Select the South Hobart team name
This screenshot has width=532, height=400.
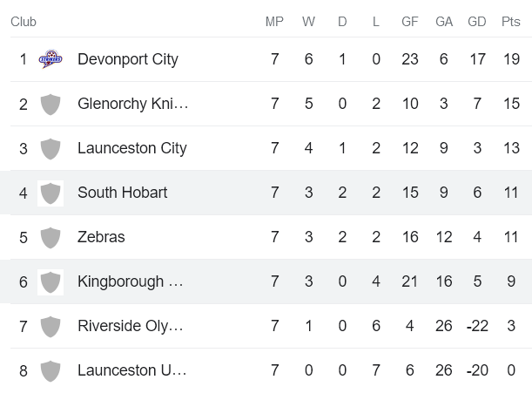click(x=122, y=193)
